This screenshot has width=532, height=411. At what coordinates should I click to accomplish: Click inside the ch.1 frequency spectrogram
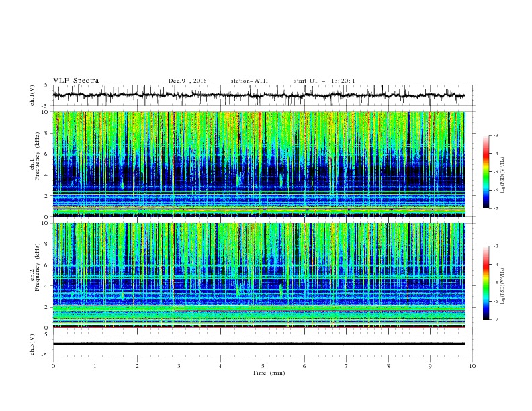(259, 164)
